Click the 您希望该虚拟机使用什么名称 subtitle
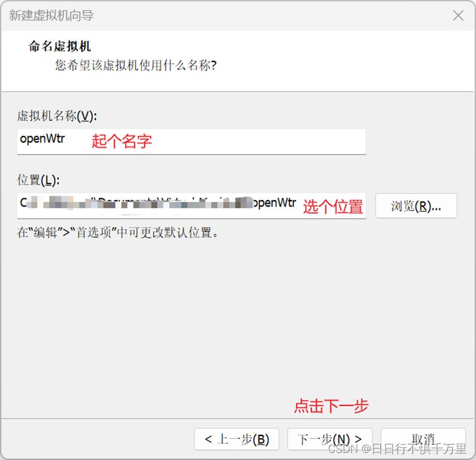476x460 pixels. [135, 65]
